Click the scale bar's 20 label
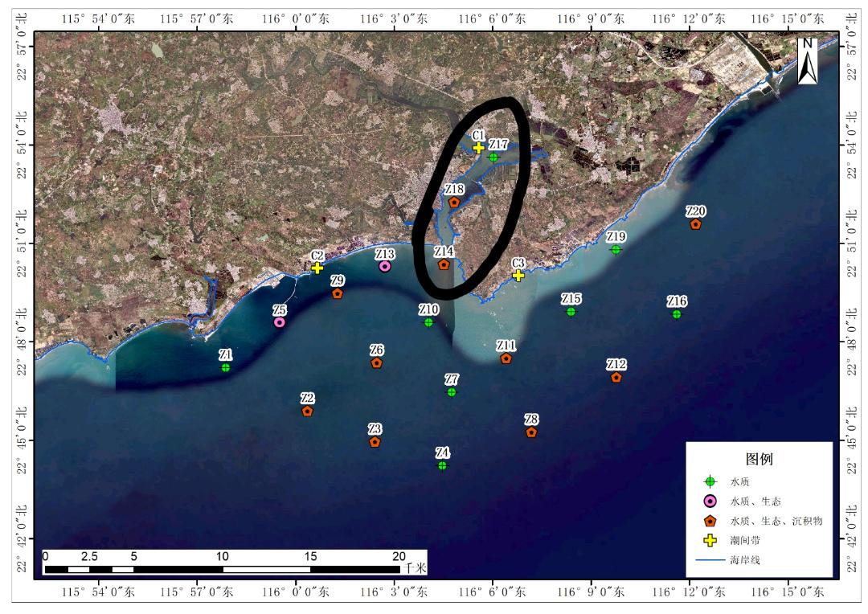Screen dimensions: 868x614 (399, 556)
